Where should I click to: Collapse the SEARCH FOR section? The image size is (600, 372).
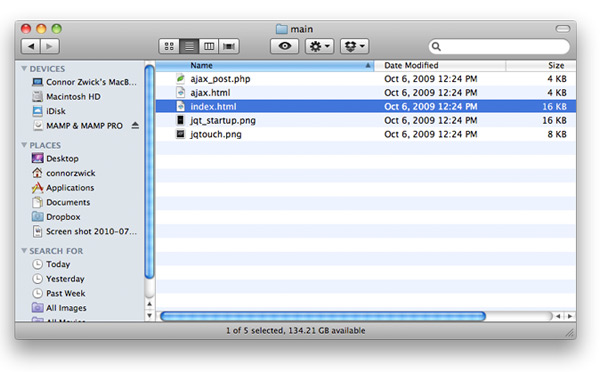[24, 251]
